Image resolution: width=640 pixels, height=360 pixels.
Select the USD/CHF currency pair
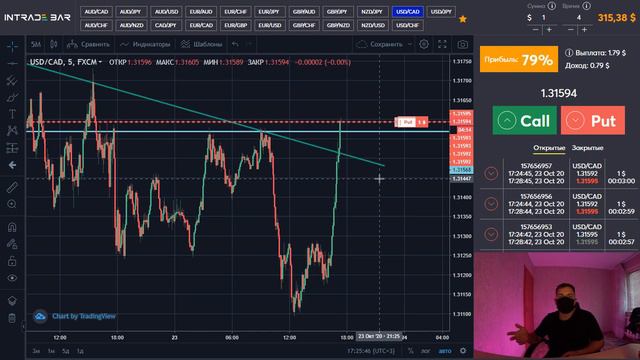408,25
